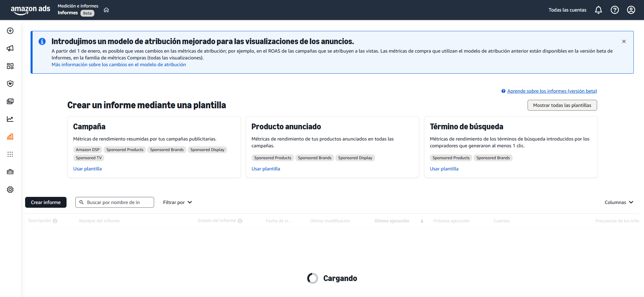Click the Crear informe button
Viewport: 644px width, 297px height.
pyautogui.click(x=46, y=202)
